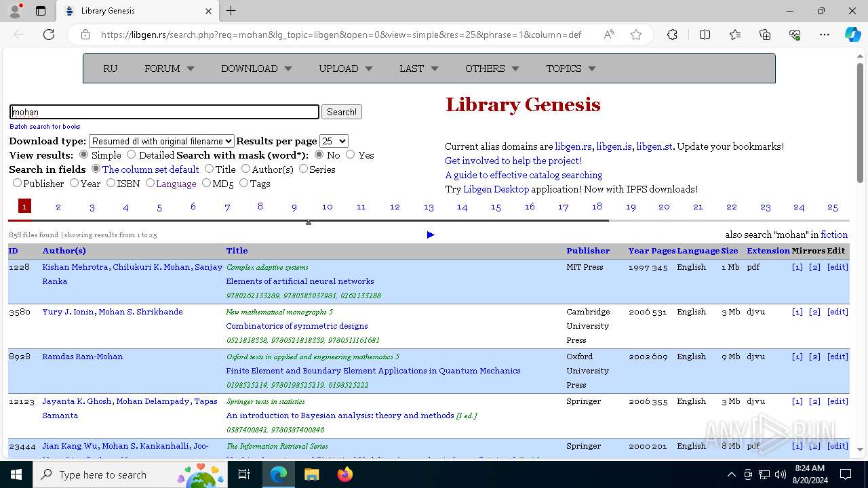The image size is (868, 488).
Task: Sort results by Year column
Action: pos(639,251)
